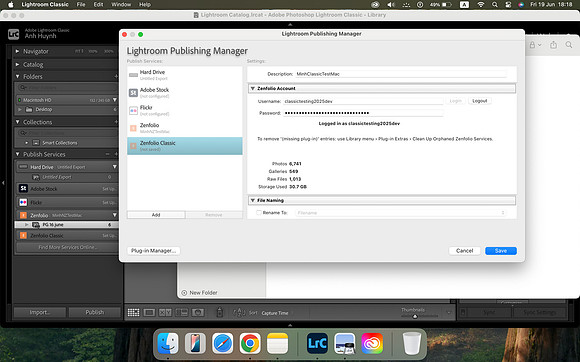This screenshot has width=580, height=362.
Task: Expand the Navigator panel
Action: tap(17, 51)
